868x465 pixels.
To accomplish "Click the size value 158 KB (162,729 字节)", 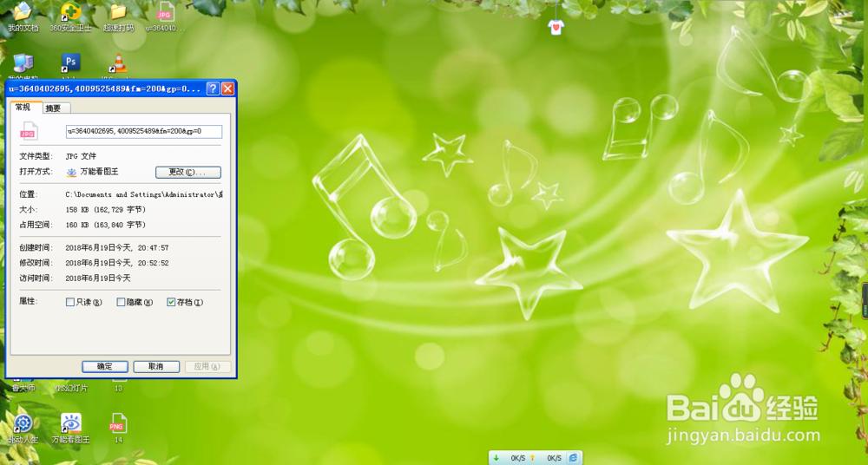I will pyautogui.click(x=106, y=210).
